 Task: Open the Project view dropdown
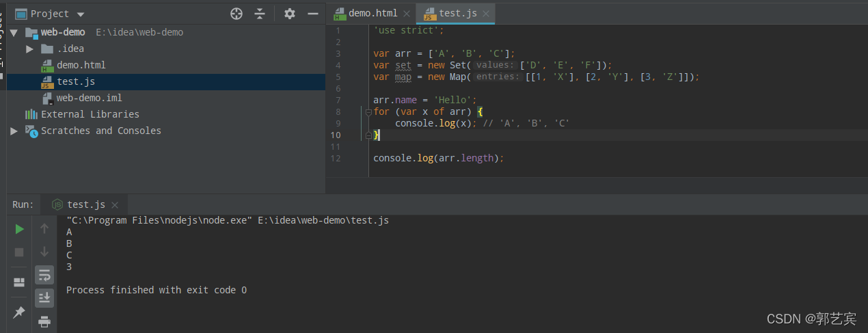pyautogui.click(x=81, y=14)
